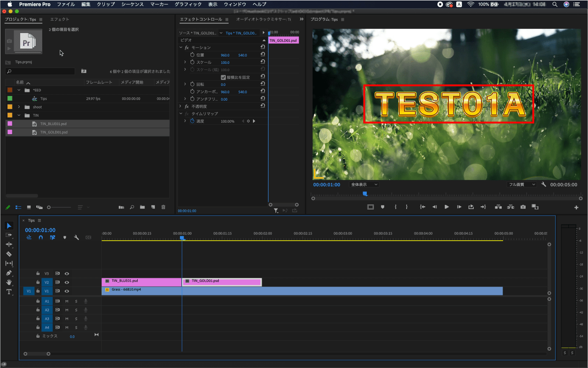Image resolution: width=588 pixels, height=368 pixels.
Task: Select the Selection arrow tool
Action: 9,226
